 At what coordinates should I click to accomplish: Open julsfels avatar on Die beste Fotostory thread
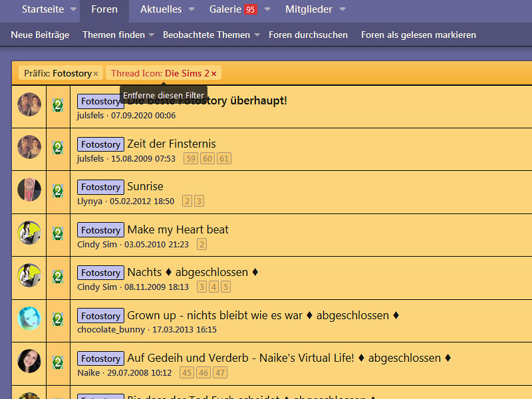pos(29,104)
